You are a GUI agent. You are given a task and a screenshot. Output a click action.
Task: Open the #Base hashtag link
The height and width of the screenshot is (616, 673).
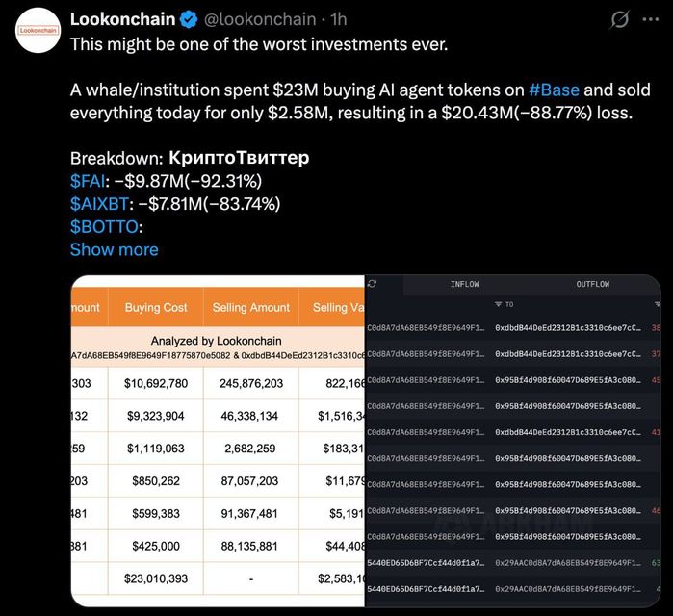(555, 90)
